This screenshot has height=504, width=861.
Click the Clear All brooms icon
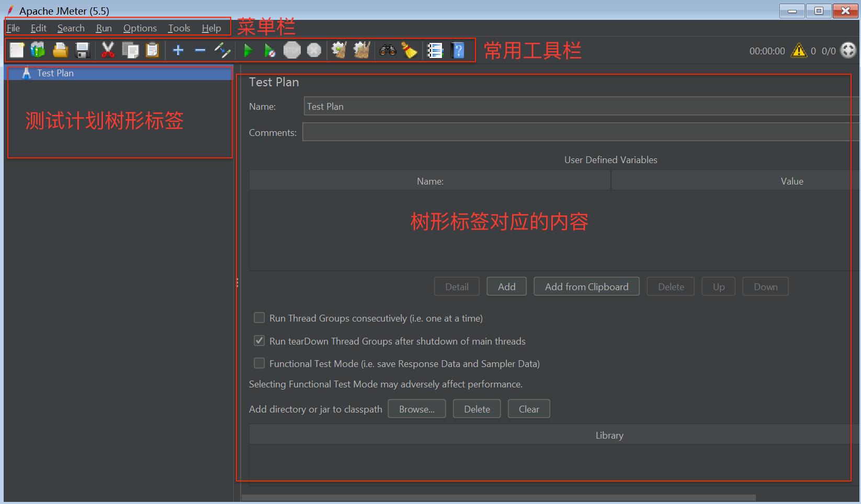click(361, 50)
